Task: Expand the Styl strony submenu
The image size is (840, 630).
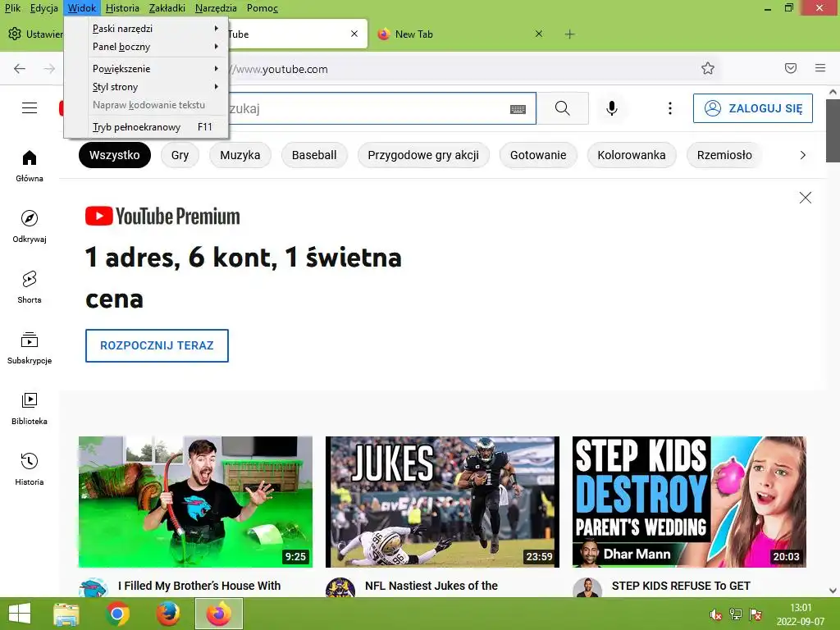Action: point(146,87)
